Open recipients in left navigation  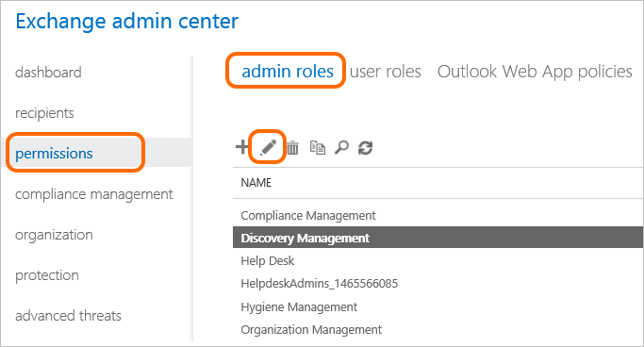coord(44,113)
